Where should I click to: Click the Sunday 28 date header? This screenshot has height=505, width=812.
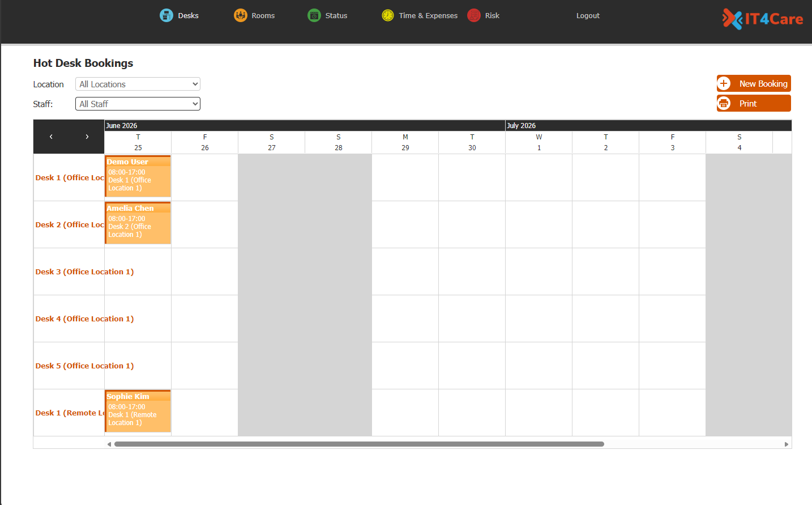pos(339,142)
